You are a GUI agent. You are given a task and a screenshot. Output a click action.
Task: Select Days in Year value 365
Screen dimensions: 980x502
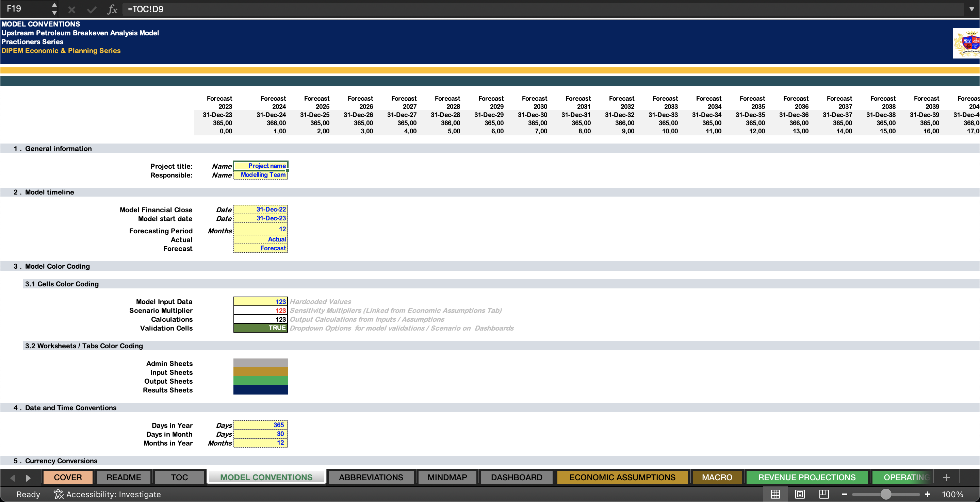coord(261,425)
